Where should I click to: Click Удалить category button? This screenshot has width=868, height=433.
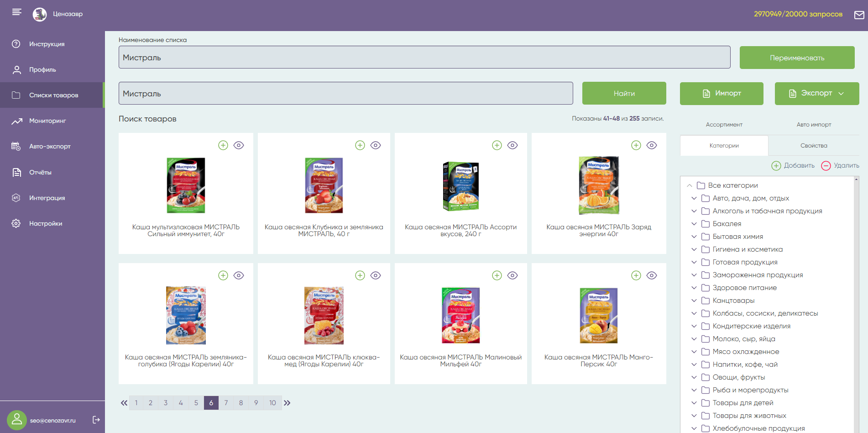(x=840, y=165)
